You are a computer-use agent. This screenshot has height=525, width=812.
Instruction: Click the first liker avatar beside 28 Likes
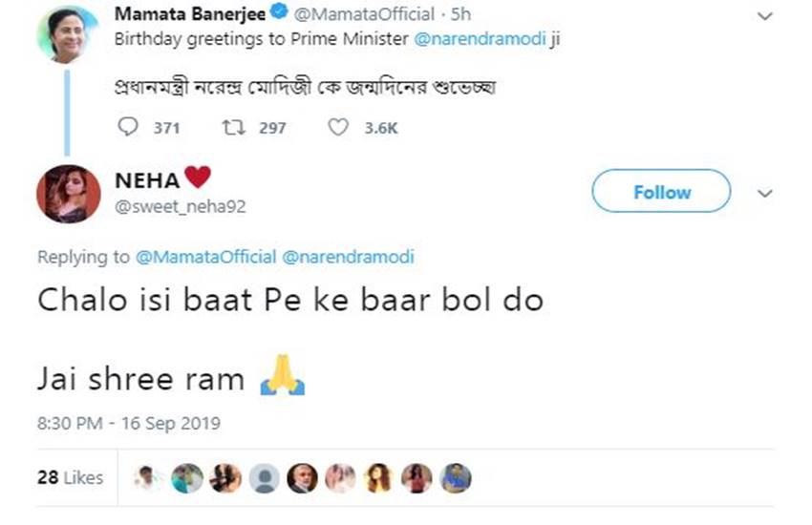[146, 478]
